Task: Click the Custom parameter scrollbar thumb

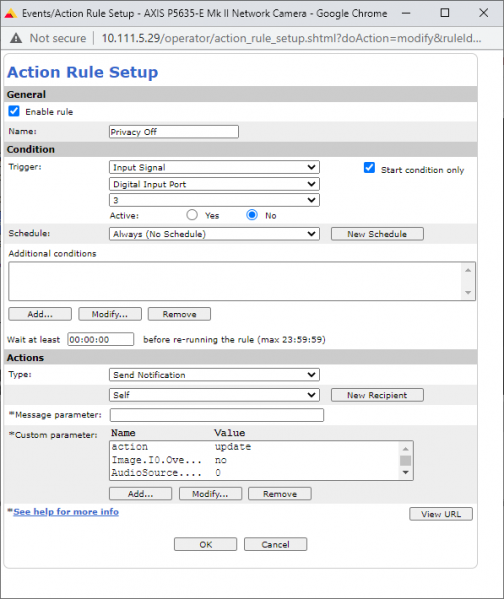Action: click(x=405, y=460)
